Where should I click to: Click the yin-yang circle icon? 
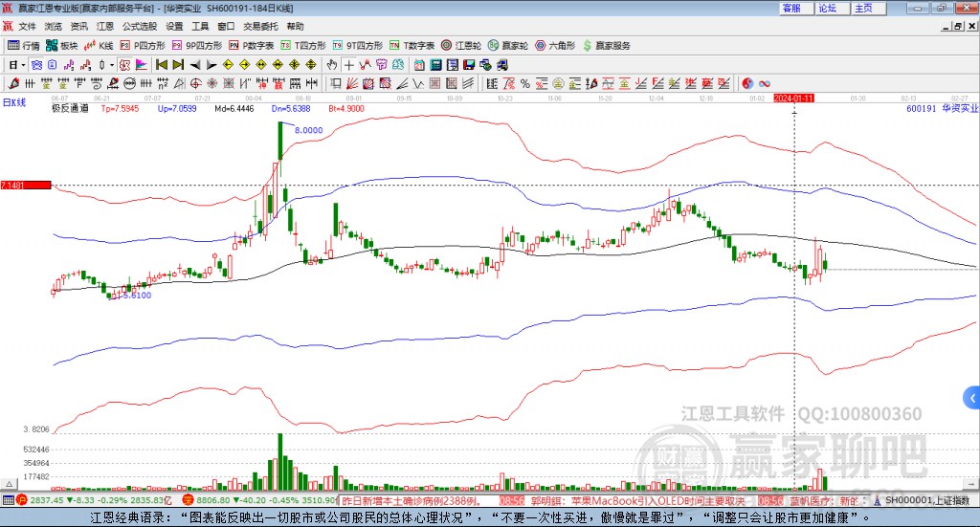(x=747, y=83)
